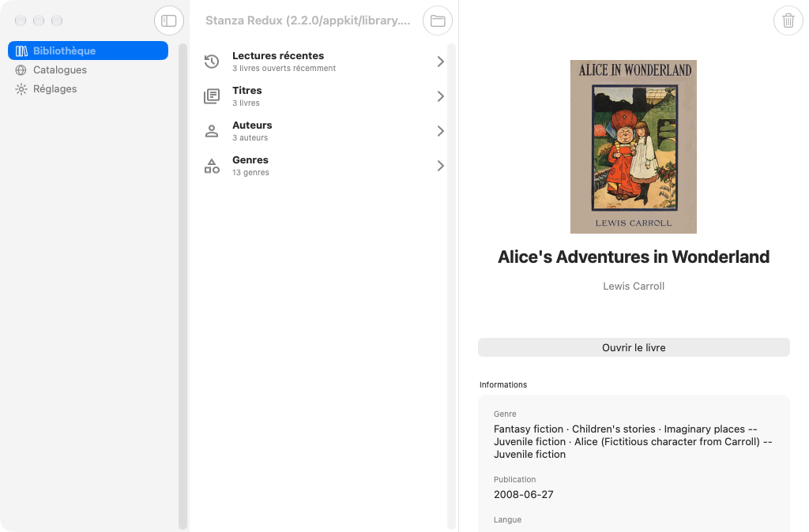809x532 pixels.
Task: Expand Genres chevron arrow
Action: tap(441, 166)
